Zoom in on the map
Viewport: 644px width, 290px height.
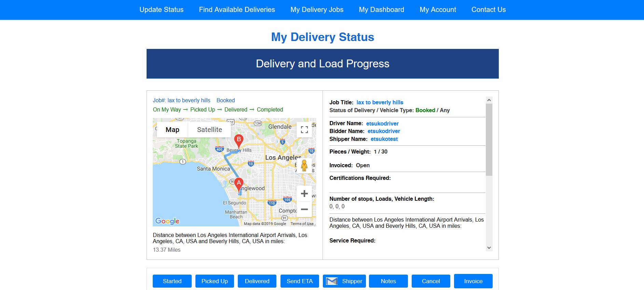(304, 194)
